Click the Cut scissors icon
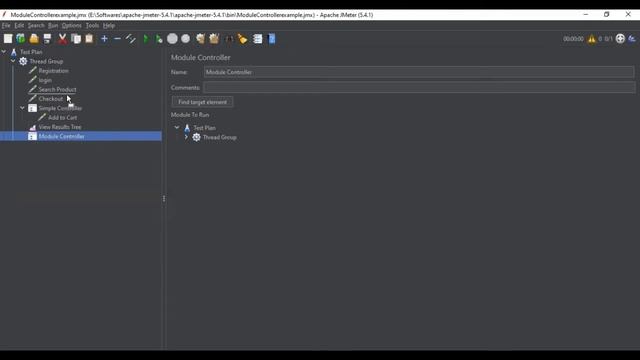This screenshot has width=640, height=360. tap(62, 39)
